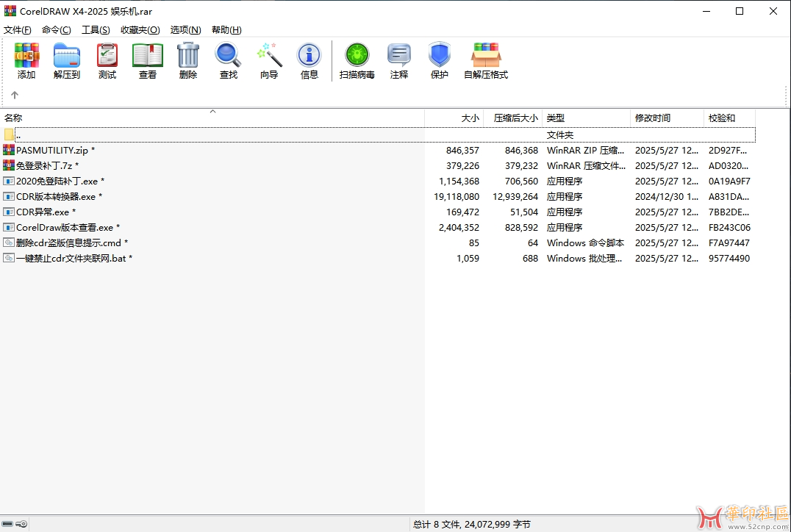The image size is (791, 532).
Task: Click checksum value FB243C06
Action: point(729,228)
